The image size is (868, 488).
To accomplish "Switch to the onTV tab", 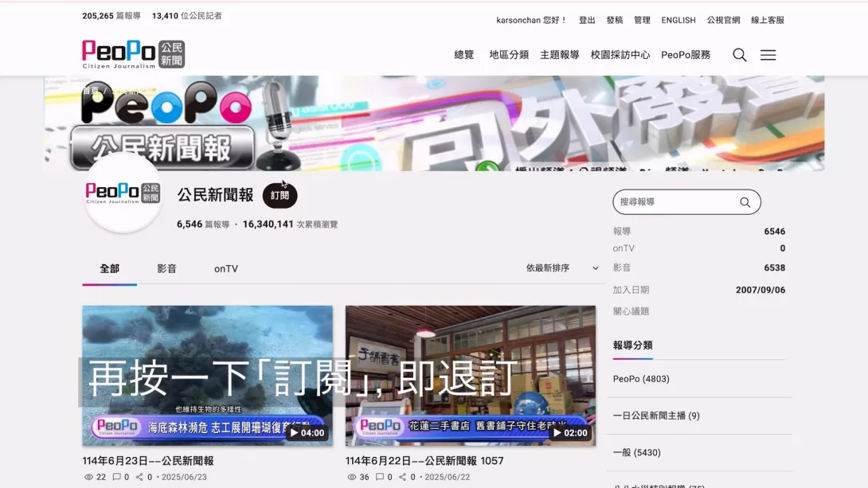I will point(226,269).
